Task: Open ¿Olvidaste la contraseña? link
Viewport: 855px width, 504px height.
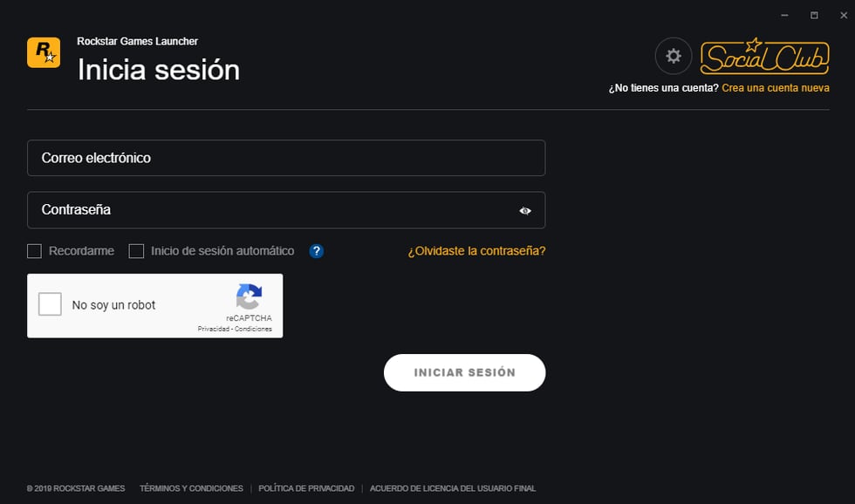Action: [x=476, y=251]
